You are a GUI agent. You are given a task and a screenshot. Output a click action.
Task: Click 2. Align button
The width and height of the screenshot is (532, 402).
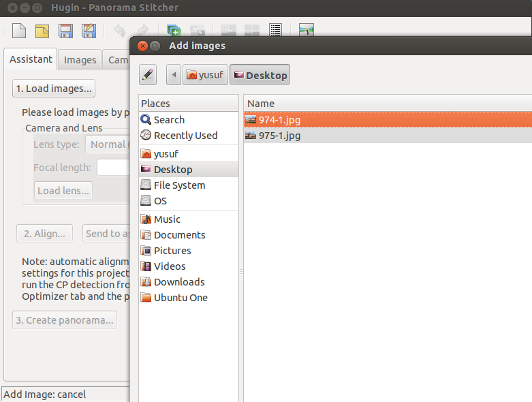(44, 234)
